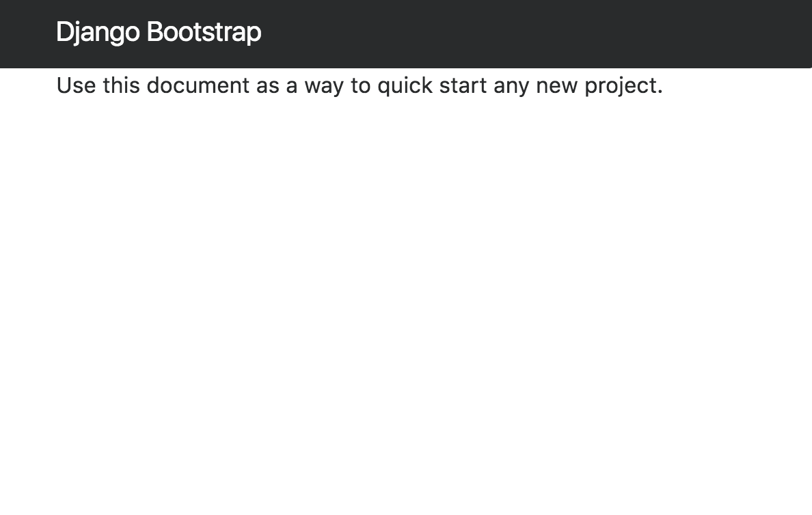Click the word "Bootstrap" in the navbar
Screen dimensions: 812x515
204,33
